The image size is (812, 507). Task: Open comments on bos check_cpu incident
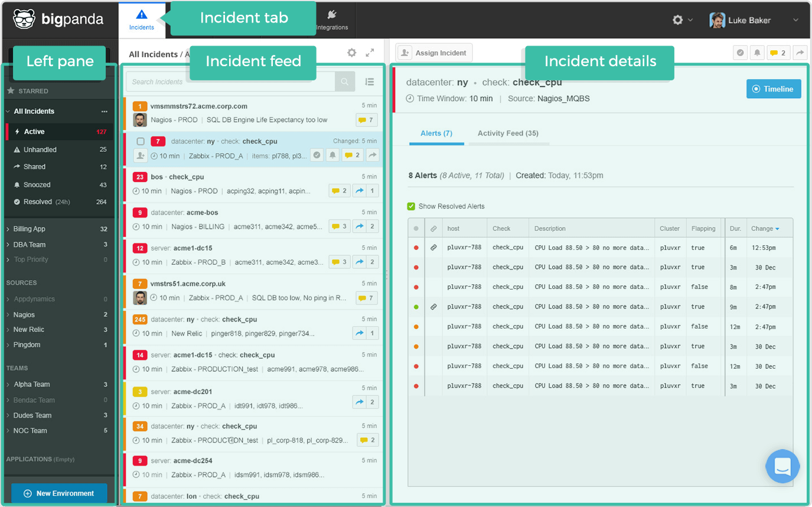click(x=340, y=191)
